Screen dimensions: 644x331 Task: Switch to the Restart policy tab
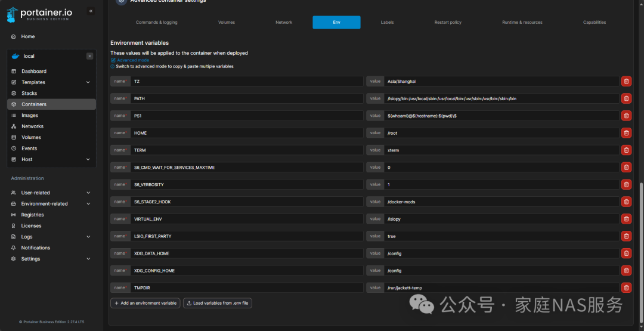pos(448,22)
